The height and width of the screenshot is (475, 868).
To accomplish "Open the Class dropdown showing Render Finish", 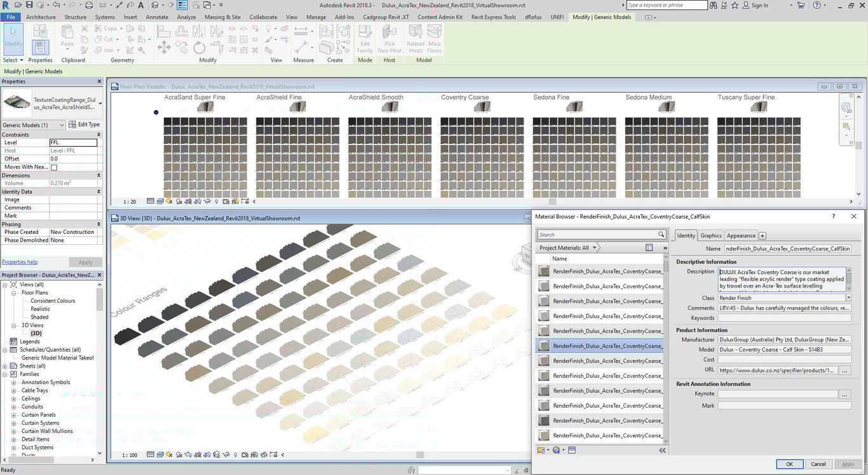I will click(848, 298).
